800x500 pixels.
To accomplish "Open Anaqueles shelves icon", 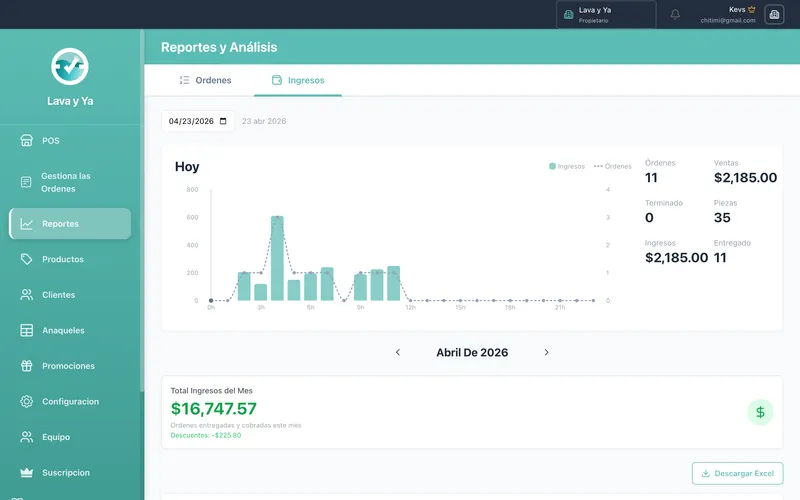I will 27,330.
